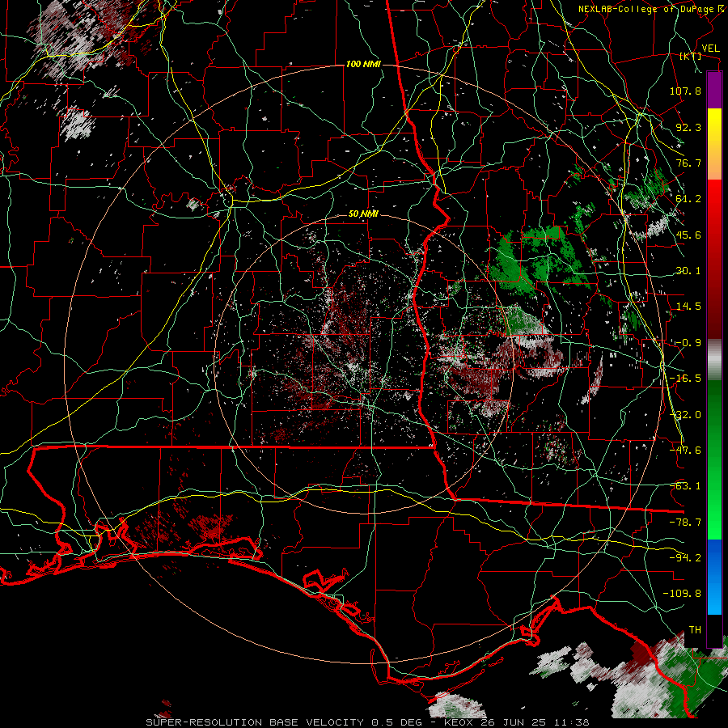728x728 pixels.
Task: Select the 107.8 velocity scale value
Action: point(685,91)
